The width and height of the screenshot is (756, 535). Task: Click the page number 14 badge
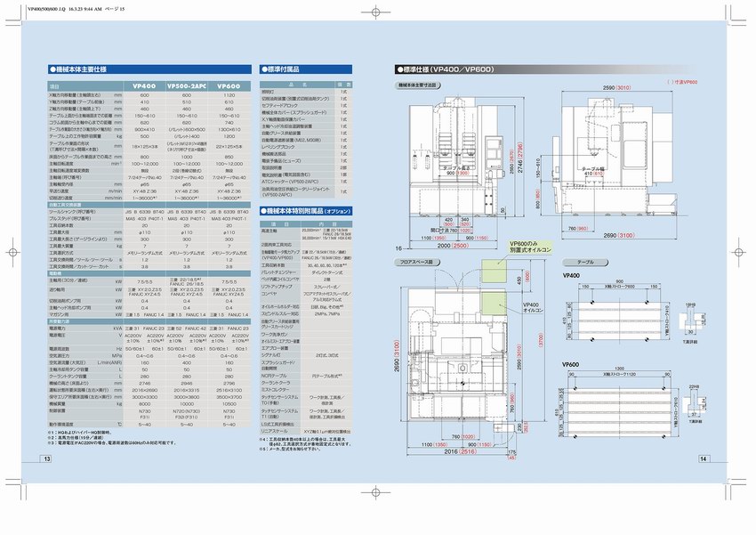[702, 458]
